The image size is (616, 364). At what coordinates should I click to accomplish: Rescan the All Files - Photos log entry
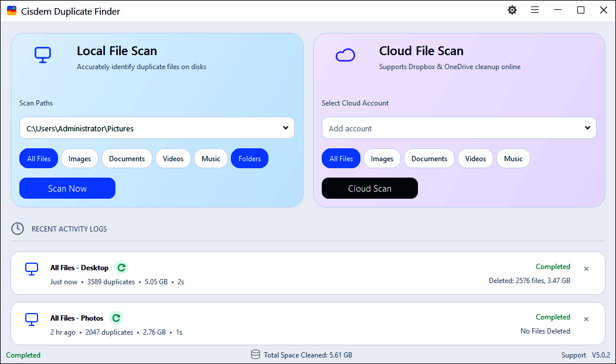(x=116, y=318)
